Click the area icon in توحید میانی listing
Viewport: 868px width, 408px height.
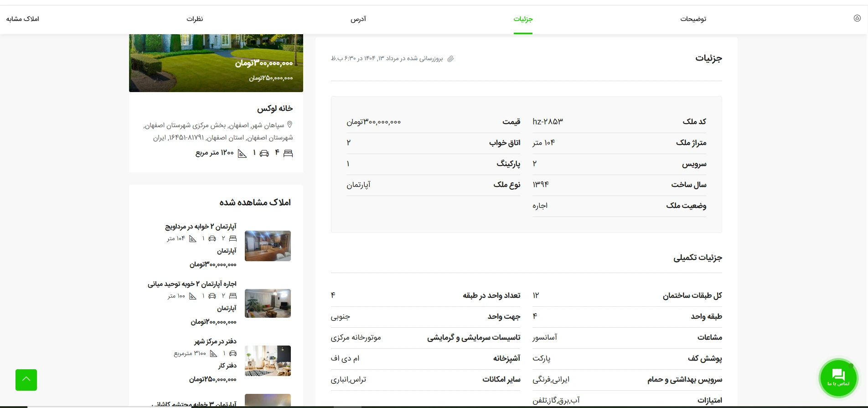(x=193, y=296)
